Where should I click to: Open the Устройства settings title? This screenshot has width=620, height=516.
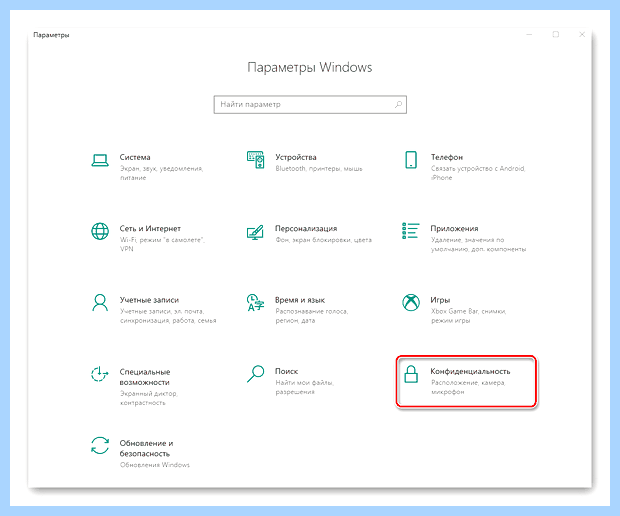296,157
